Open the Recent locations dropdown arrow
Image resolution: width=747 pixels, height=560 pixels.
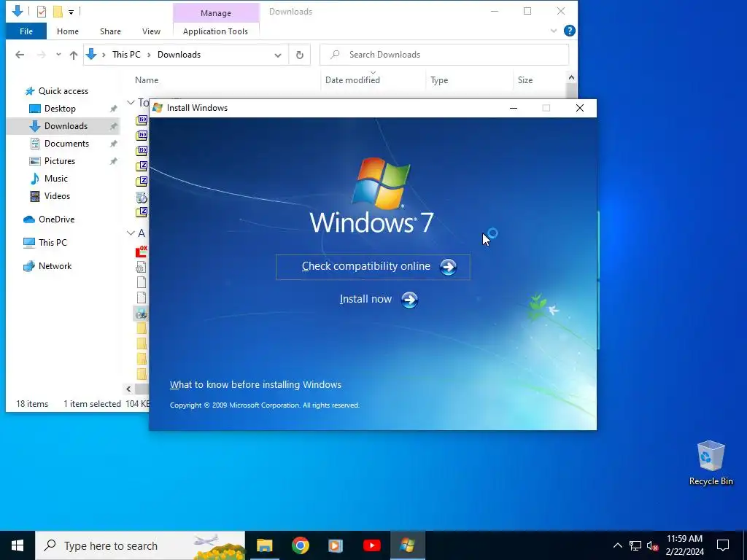pyautogui.click(x=58, y=54)
